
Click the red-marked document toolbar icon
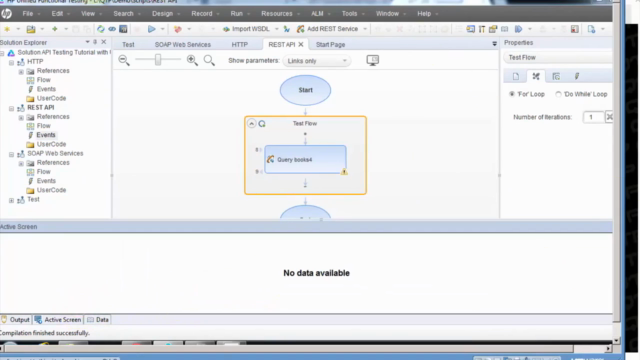pyautogui.click(x=575, y=29)
